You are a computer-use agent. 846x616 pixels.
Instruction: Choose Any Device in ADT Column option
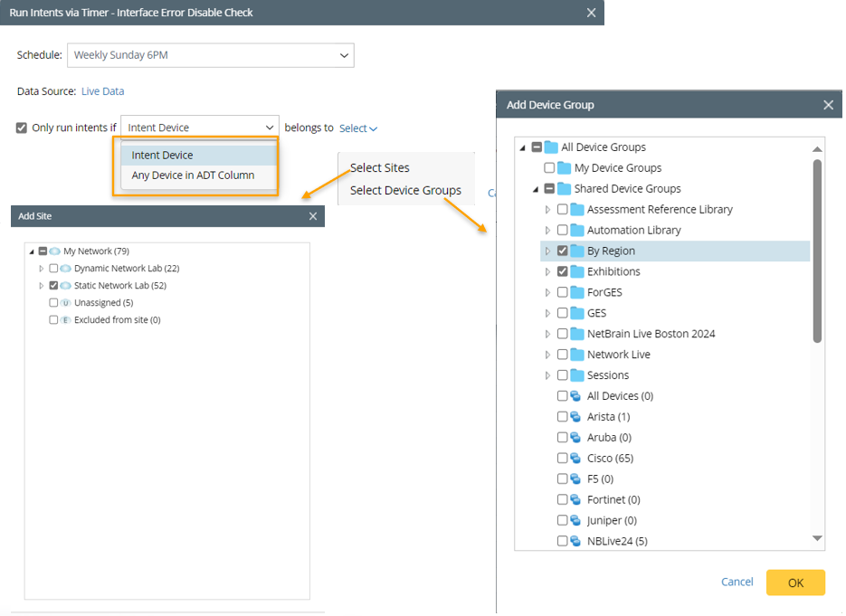pos(193,175)
